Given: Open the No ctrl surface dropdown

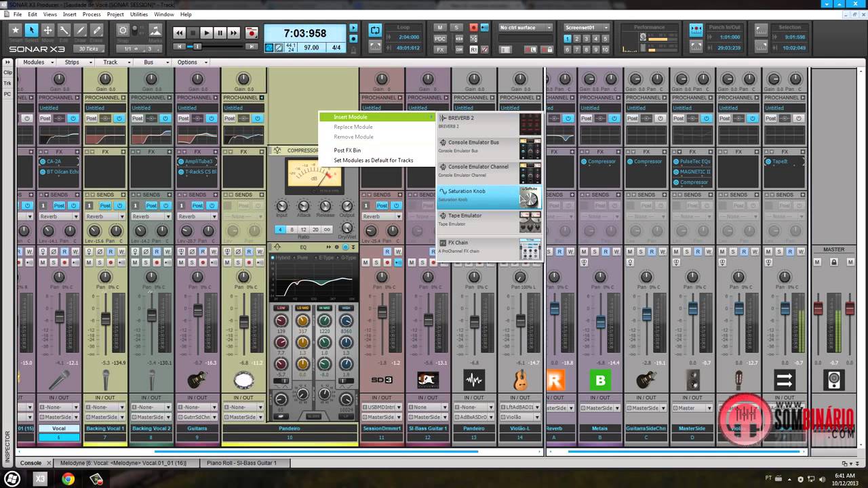Looking at the screenshot, I should pos(526,28).
